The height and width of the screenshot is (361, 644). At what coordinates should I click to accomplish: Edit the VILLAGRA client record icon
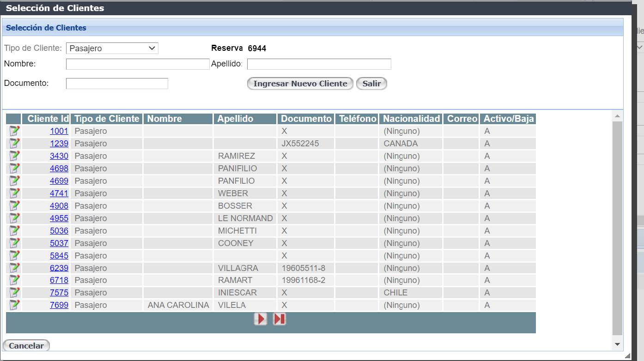(14, 268)
